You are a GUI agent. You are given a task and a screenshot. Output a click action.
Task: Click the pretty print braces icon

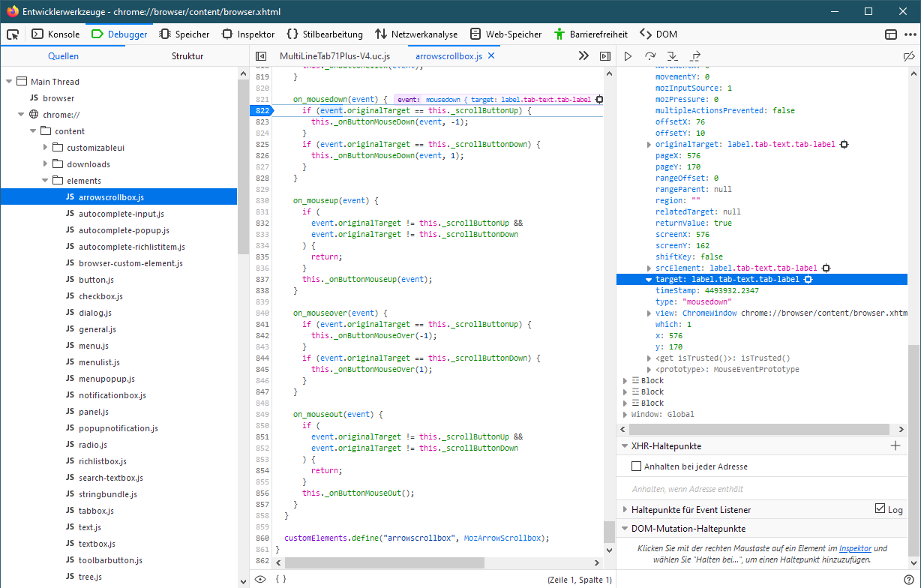pos(280,579)
